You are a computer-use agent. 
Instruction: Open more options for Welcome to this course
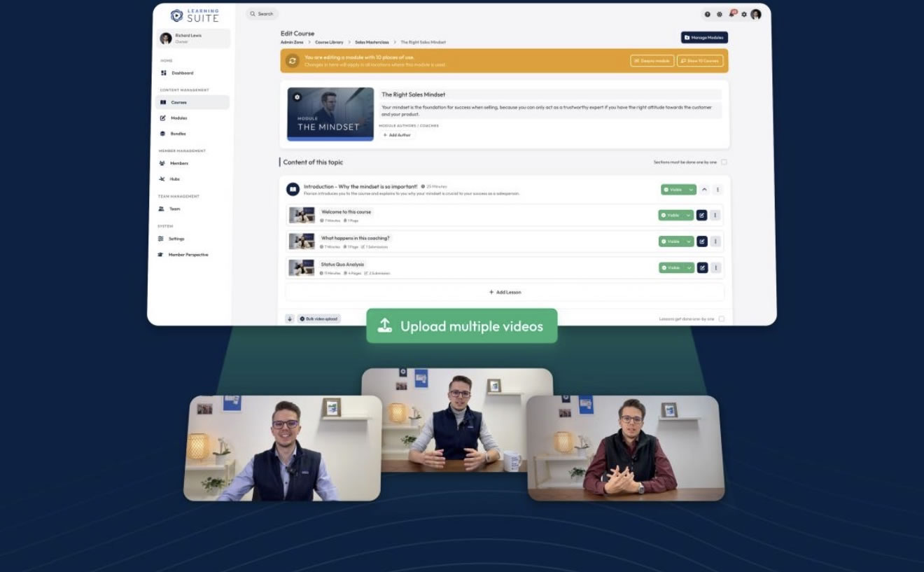pyautogui.click(x=715, y=215)
